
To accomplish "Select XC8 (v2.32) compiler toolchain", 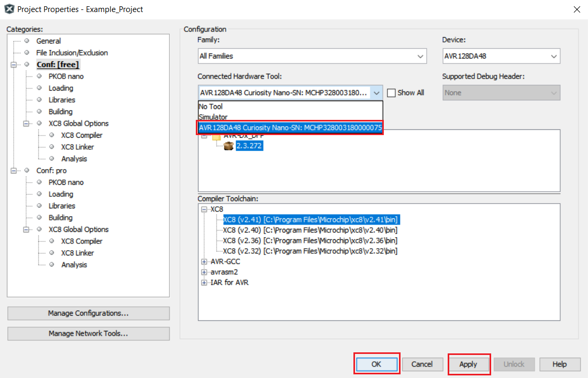I will [x=310, y=251].
